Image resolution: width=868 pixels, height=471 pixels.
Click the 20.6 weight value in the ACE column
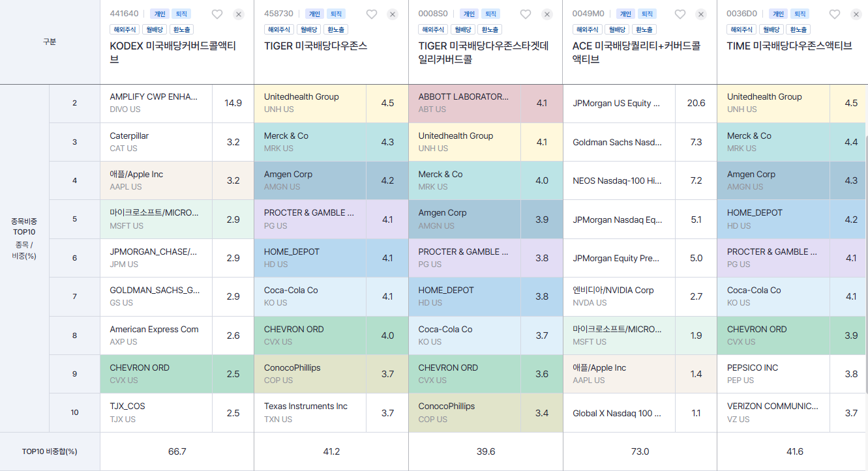tap(696, 103)
